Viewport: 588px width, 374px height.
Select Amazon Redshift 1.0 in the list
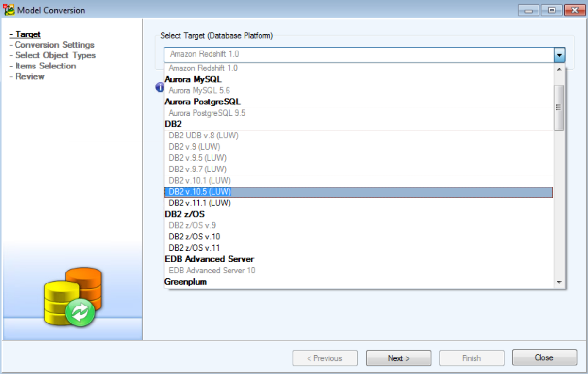[359, 68]
